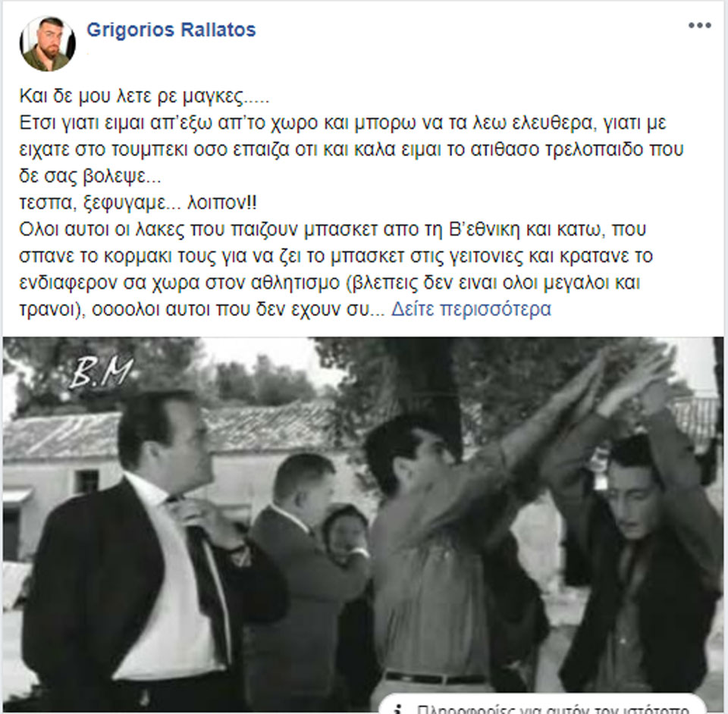728x714 pixels.
Task: Open the black-and-white movie still image
Action: 363,525
